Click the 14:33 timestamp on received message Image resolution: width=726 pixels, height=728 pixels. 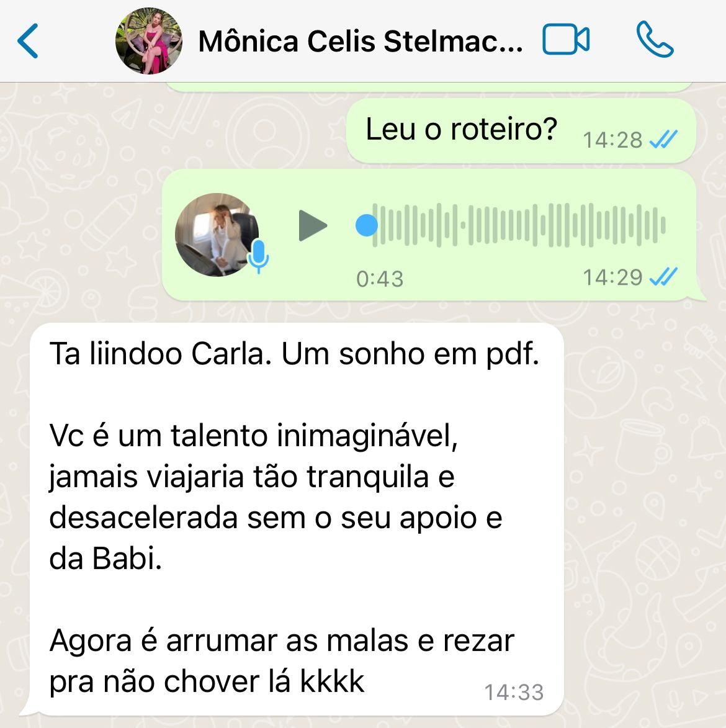point(514,692)
